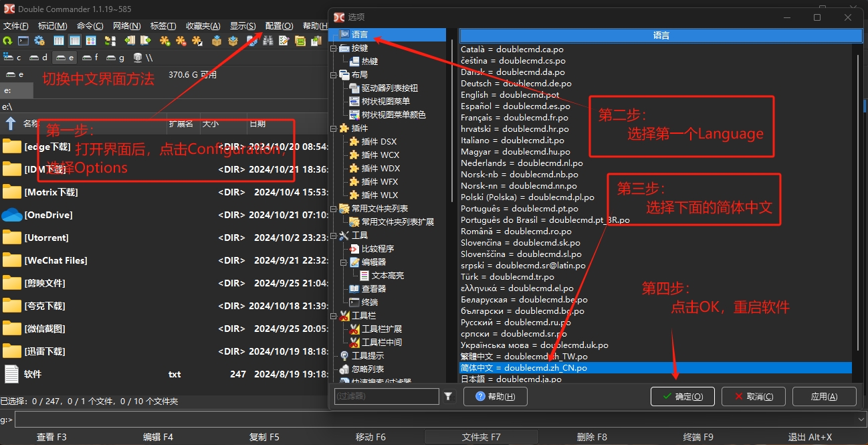Collapse the 布局 tree node

click(334, 75)
